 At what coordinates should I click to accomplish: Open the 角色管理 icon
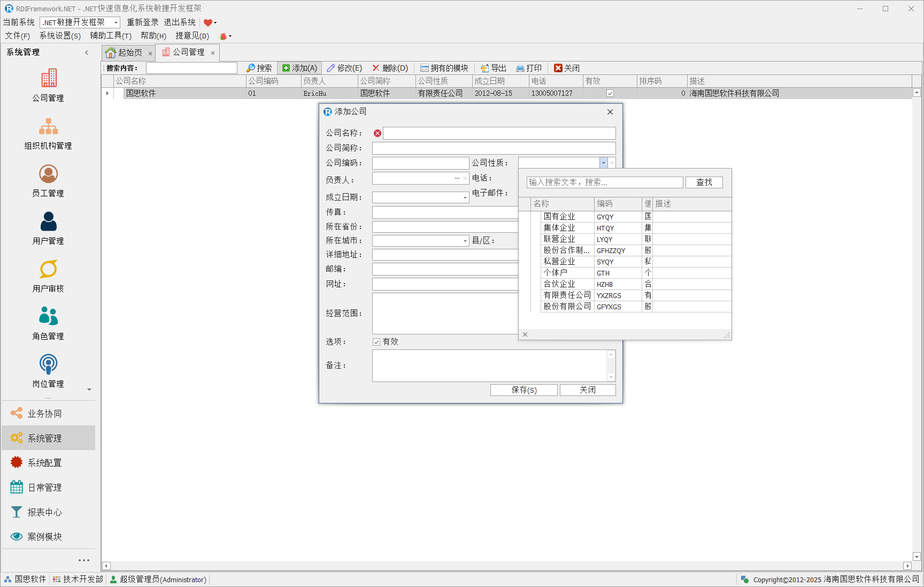point(48,317)
